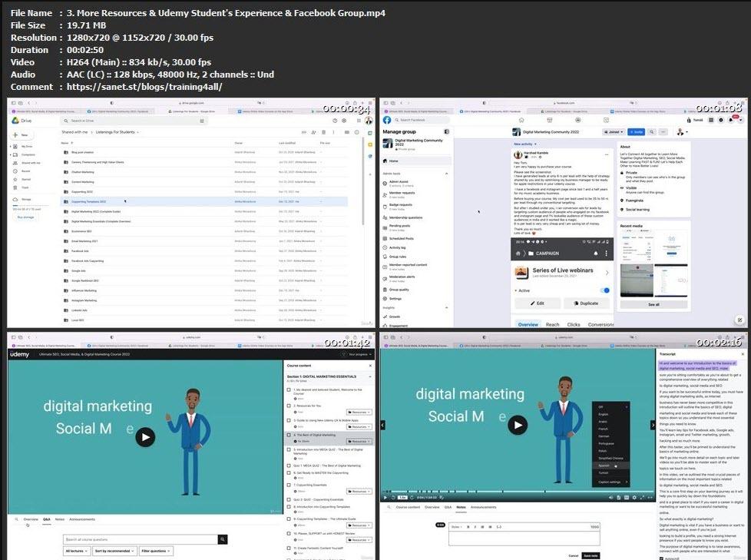This screenshot has width=751, height=560.
Task: Open All lectures dropdown in Udemy Q&A
Action: 76,551
